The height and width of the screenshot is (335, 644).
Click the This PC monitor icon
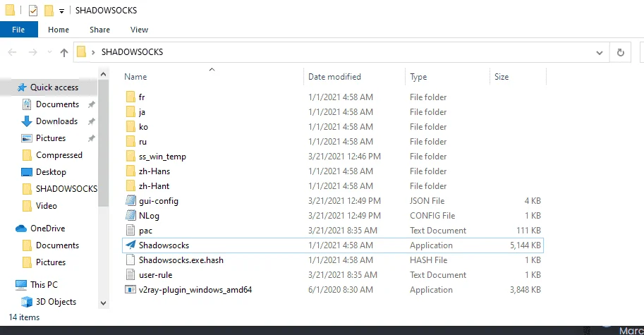(21, 284)
